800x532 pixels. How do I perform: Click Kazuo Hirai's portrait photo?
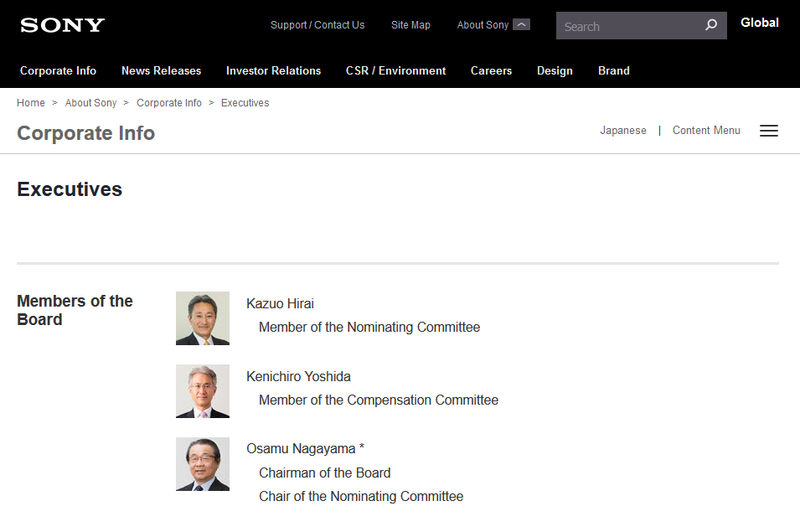[203, 318]
